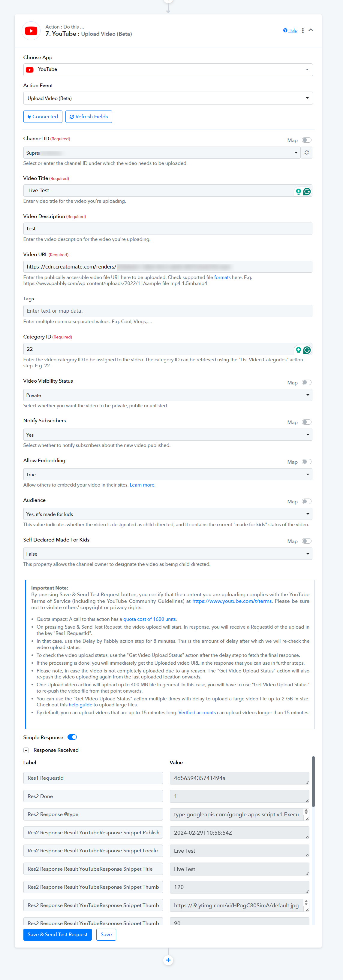Enable Map switch for Video Visibility Status
Image resolution: width=343 pixels, height=980 pixels.
coord(306,382)
